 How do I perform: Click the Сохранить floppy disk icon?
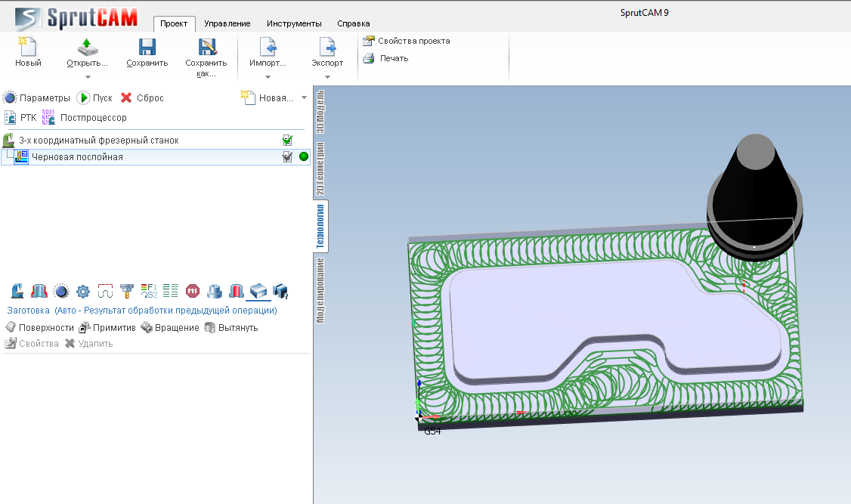click(147, 47)
